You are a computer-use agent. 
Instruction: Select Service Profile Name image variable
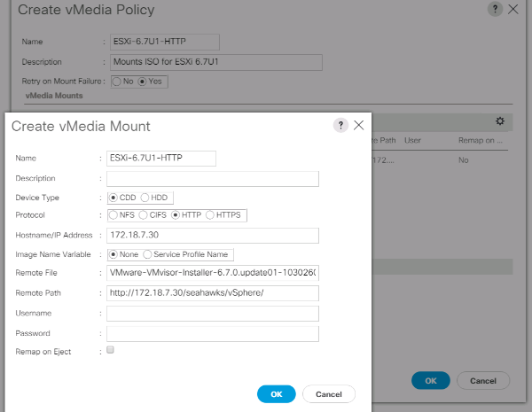[148, 255]
